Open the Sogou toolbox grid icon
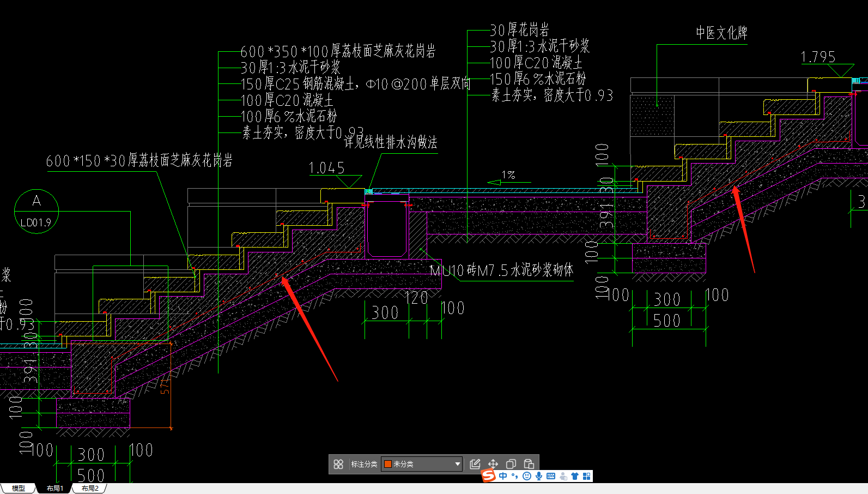The width and height of the screenshot is (868, 494). click(587, 476)
